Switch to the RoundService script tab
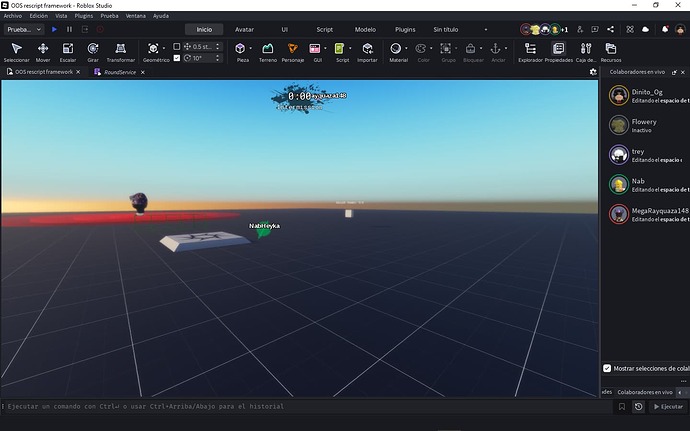 tap(120, 72)
